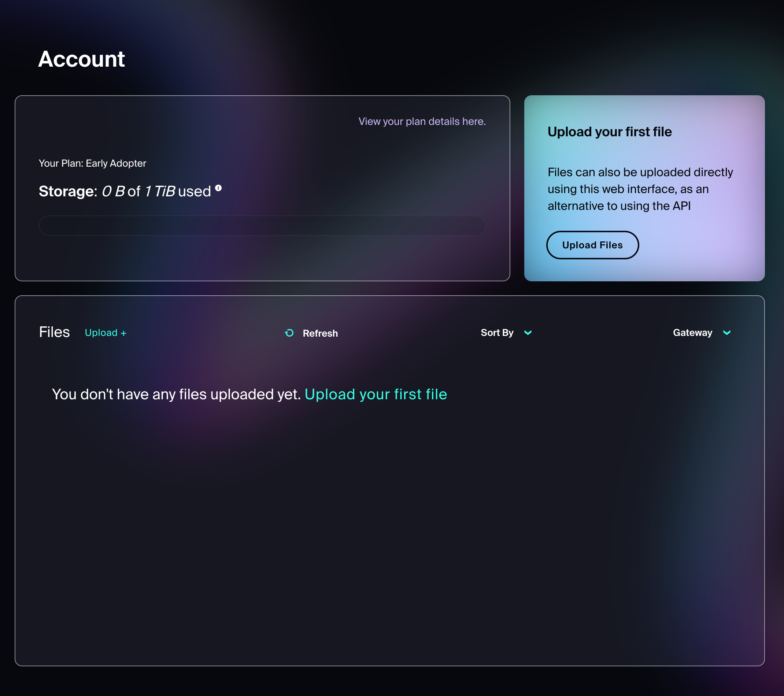Click the '1 TiB' storage limit text
Viewport: 784px width, 696px height.
160,191
